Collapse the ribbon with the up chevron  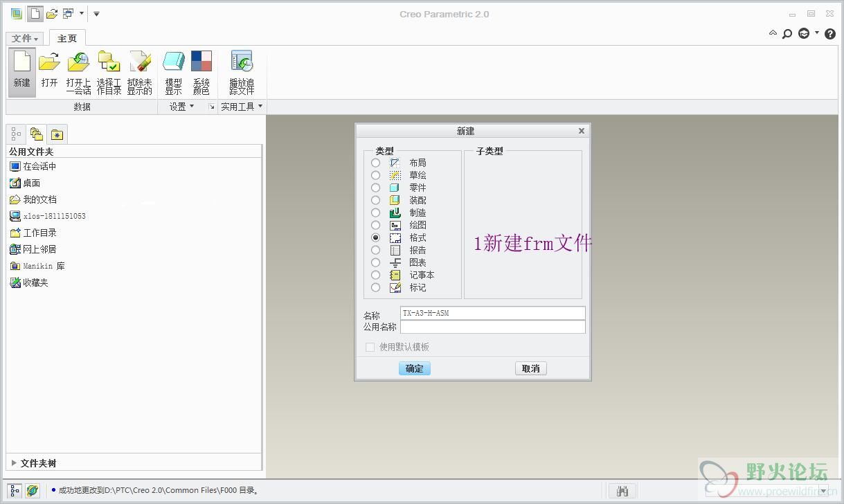pos(773,33)
